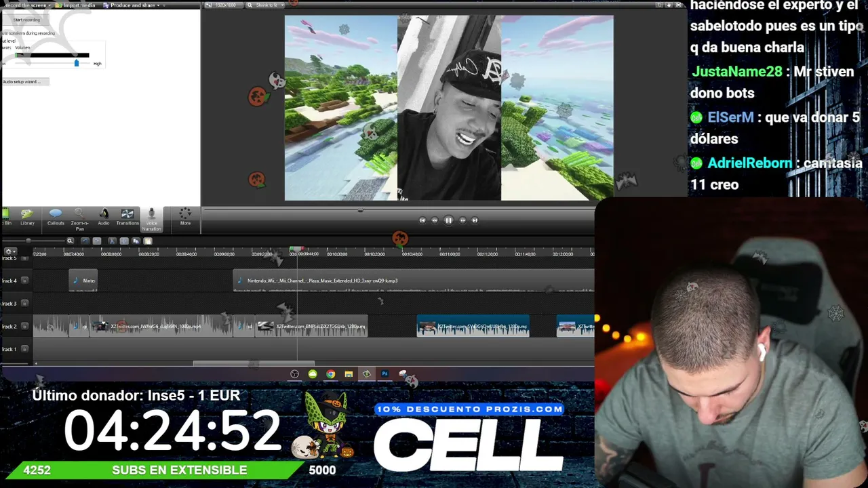Open the Zoom-n-Pan tool

point(79,219)
